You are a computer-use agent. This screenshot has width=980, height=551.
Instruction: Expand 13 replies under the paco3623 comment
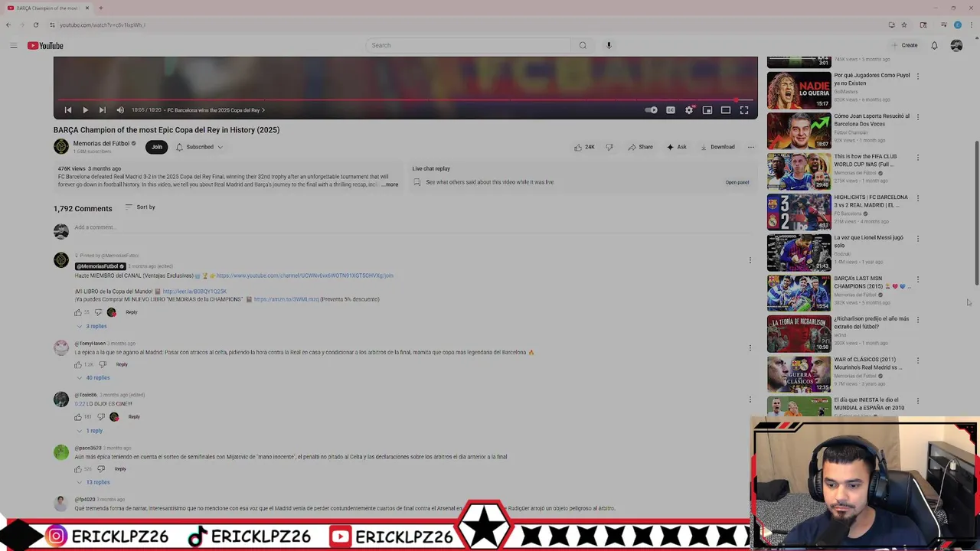[93, 482]
